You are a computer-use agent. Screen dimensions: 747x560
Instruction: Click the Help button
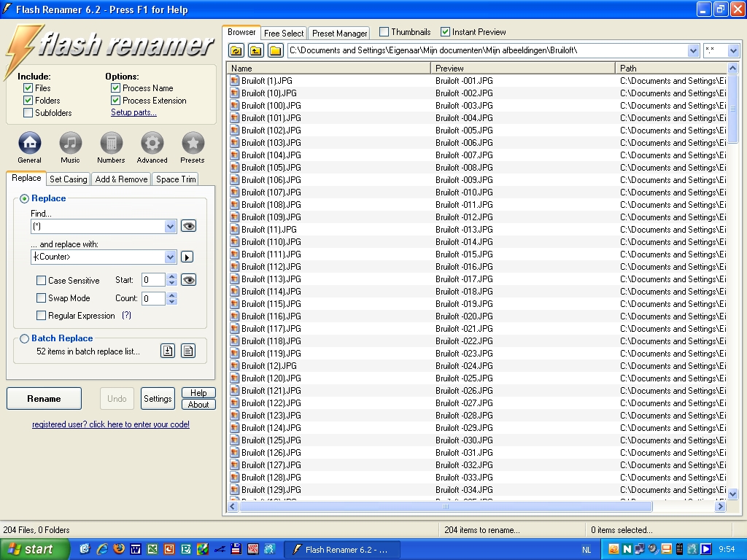click(x=198, y=393)
